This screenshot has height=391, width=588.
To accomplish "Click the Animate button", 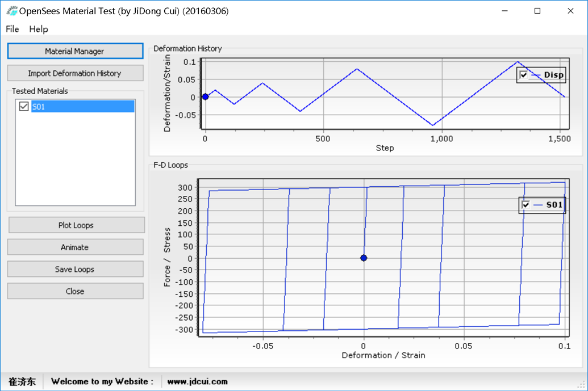I will tap(75, 247).
